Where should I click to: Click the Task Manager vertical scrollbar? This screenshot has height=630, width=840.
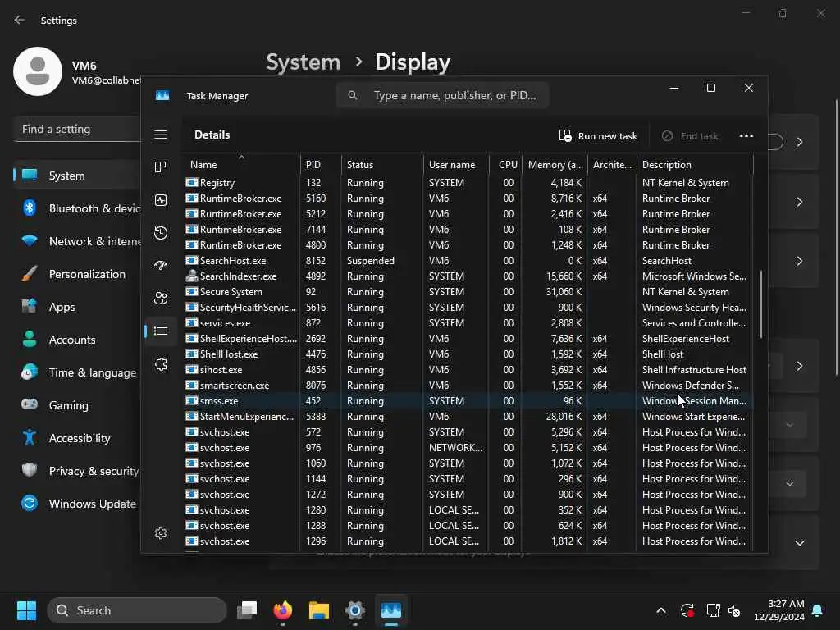(760, 304)
